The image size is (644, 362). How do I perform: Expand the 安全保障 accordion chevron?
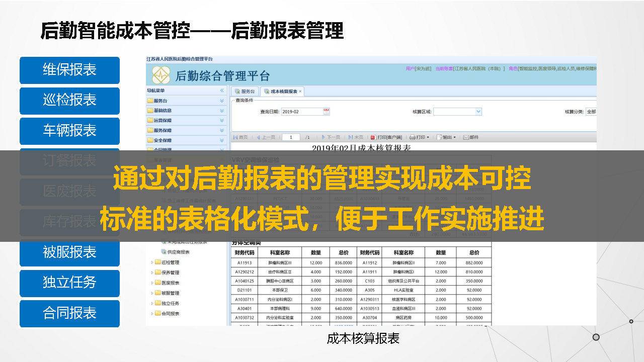[x=222, y=140]
